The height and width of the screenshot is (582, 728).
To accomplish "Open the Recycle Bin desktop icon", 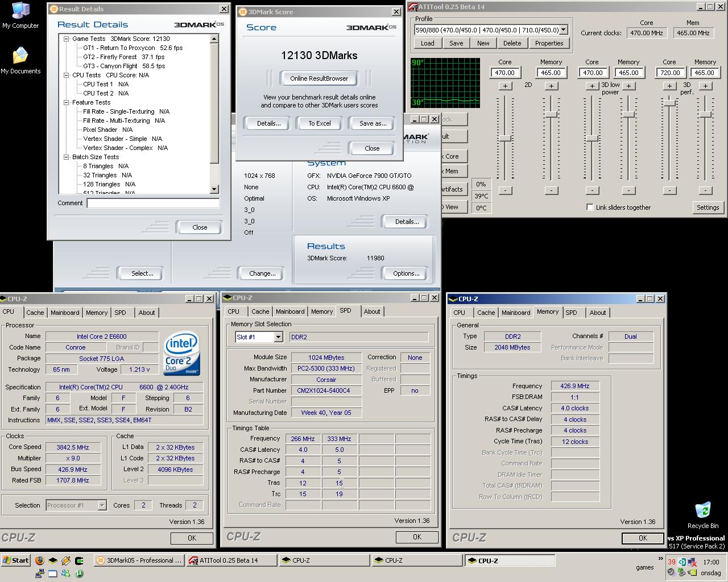I will tap(703, 516).
